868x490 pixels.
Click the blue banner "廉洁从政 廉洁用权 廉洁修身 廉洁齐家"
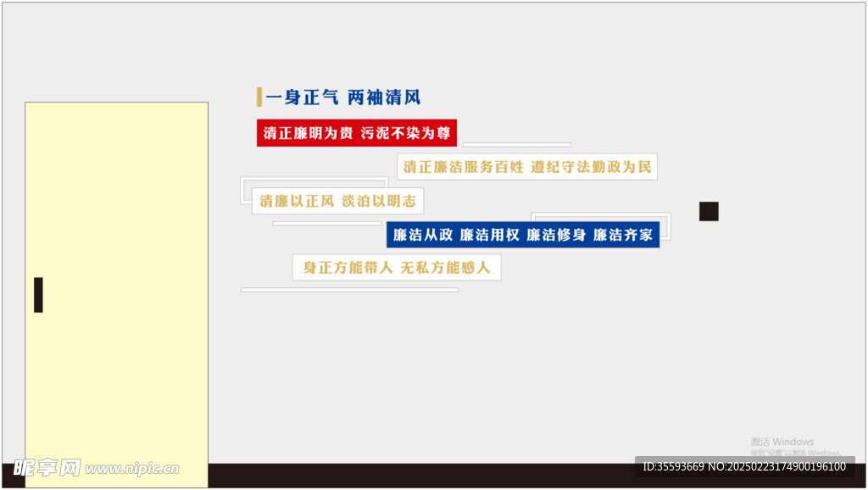click(524, 234)
